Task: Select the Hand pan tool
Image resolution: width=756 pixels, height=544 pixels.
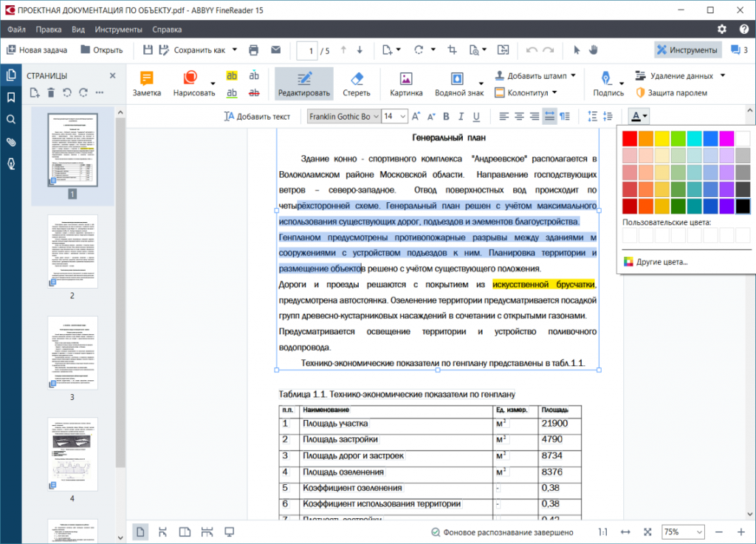Action: 593,50
